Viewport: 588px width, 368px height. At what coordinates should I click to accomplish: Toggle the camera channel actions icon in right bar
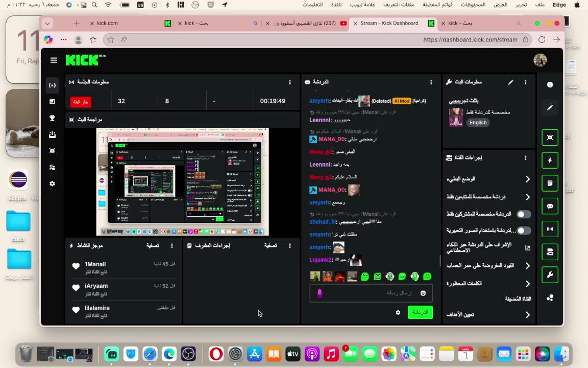[x=550, y=252]
